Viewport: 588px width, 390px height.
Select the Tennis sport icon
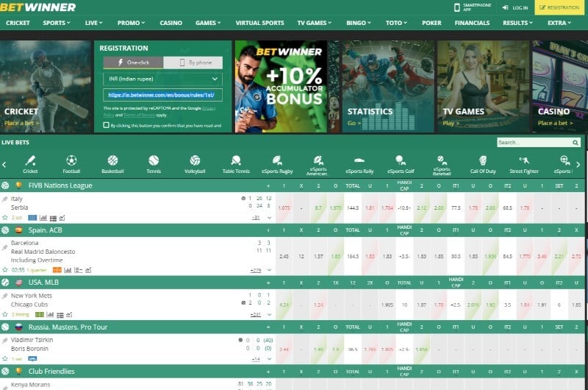[154, 164]
